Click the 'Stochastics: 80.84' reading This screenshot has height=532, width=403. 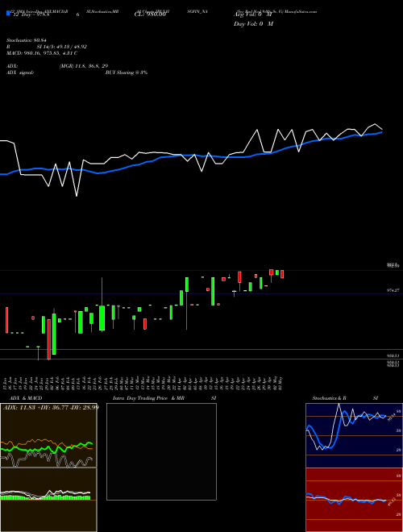26,40
